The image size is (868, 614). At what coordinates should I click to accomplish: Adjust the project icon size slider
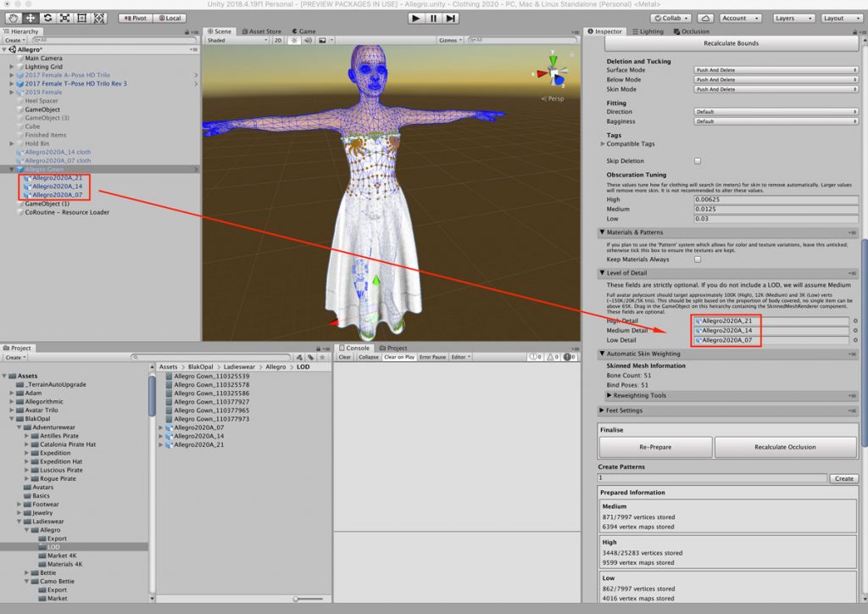pos(308,599)
